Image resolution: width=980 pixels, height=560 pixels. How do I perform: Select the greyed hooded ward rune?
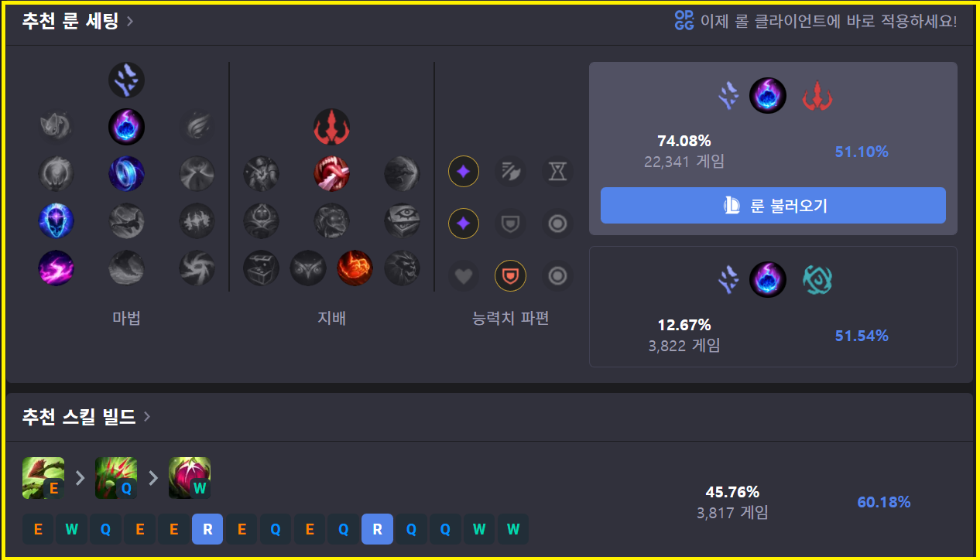tap(262, 220)
